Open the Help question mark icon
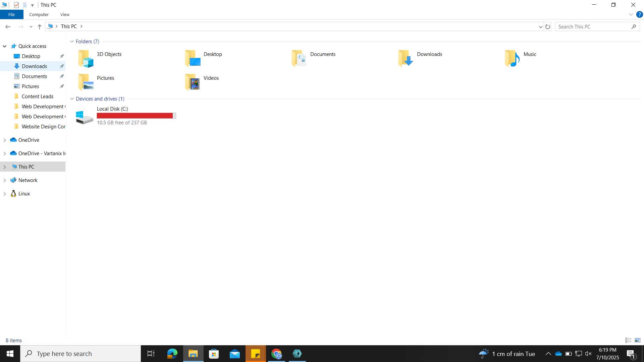Screen dimensions: 644x362 (639, 14)
